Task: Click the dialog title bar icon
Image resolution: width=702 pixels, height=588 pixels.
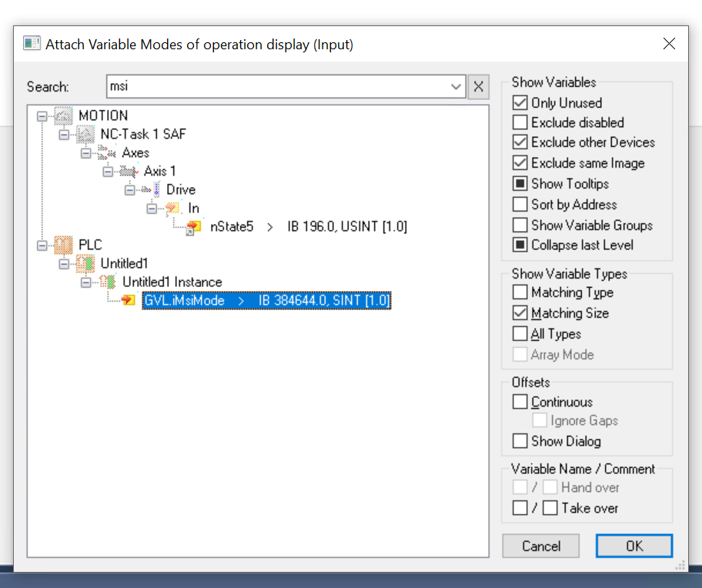Action: pyautogui.click(x=32, y=44)
